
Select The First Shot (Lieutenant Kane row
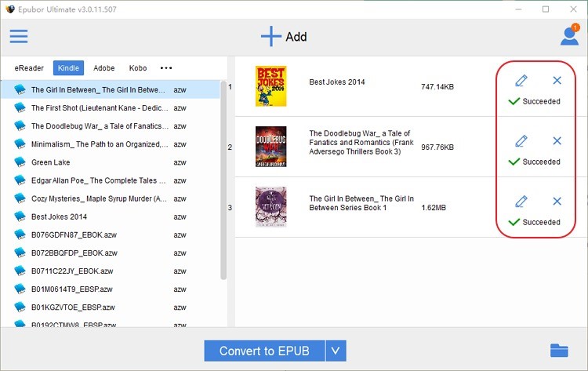point(111,107)
